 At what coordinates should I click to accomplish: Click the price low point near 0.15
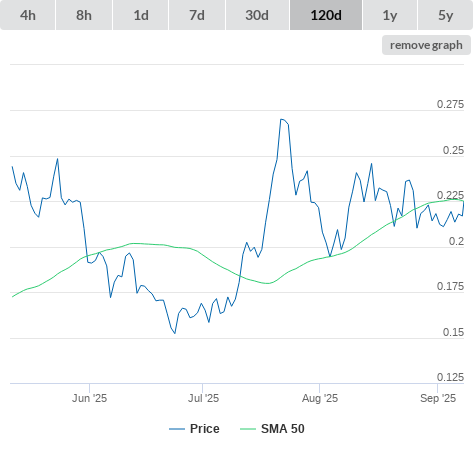pyautogui.click(x=175, y=333)
